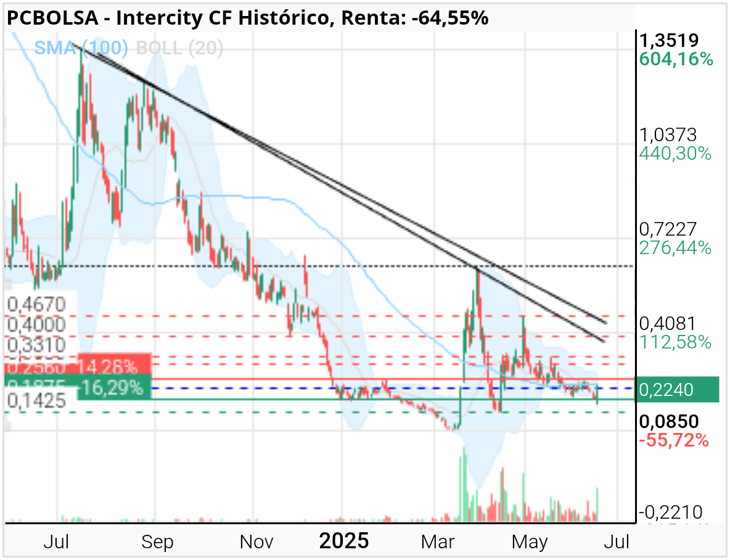The width and height of the screenshot is (730, 560).
Task: Click the 0,4000 level label
Action: 37,325
